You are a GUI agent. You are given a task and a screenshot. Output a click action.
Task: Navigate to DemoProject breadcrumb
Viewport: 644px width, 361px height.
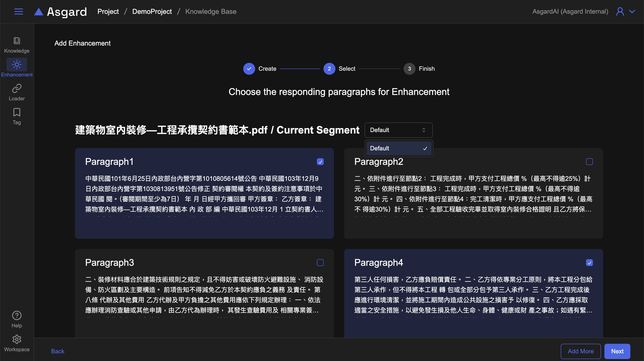[152, 12]
